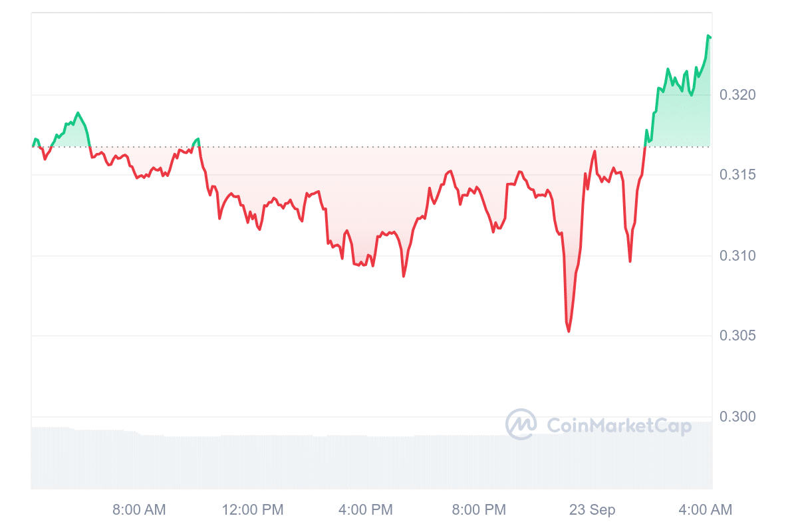
Task: Click the 23 Sep date label
Action: (x=592, y=510)
